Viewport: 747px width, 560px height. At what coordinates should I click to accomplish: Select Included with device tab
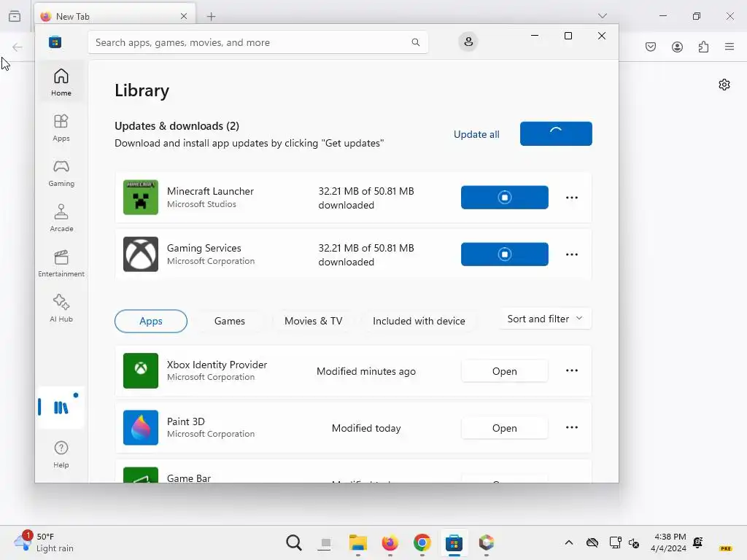point(419,321)
